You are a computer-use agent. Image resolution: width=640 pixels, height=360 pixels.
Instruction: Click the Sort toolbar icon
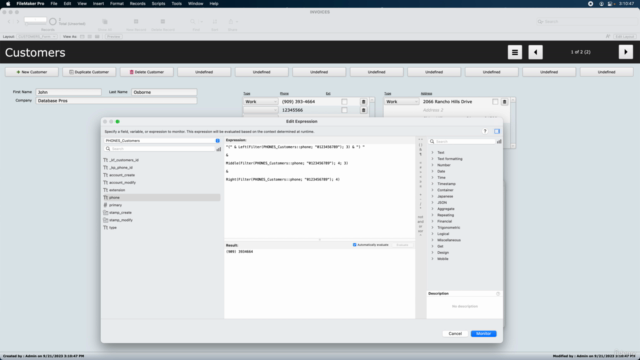(215, 22)
